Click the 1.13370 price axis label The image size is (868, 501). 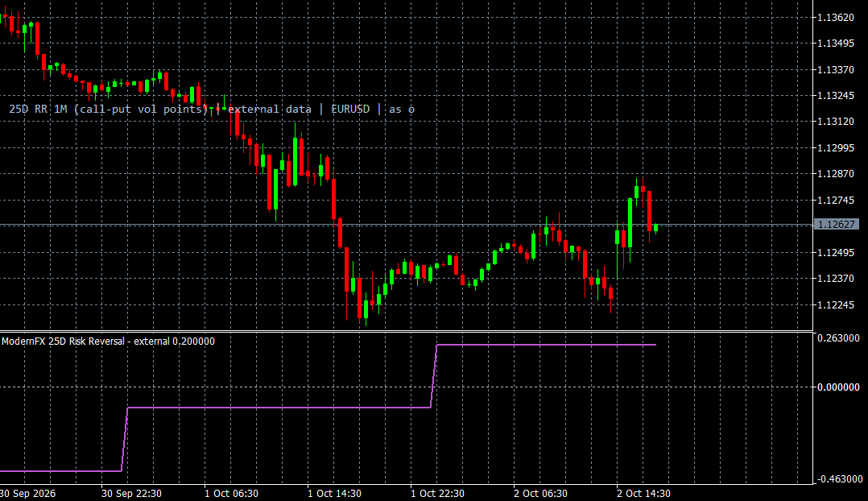click(836, 70)
